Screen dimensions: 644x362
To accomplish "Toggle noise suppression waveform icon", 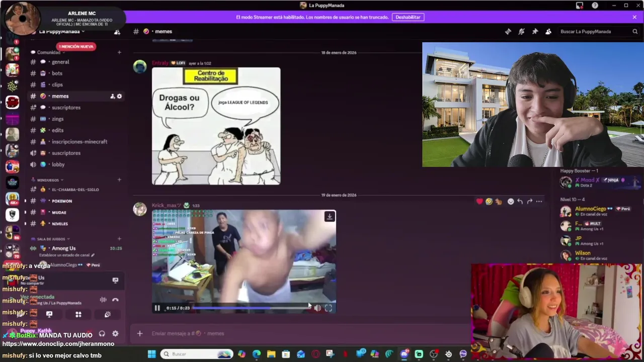I will [x=103, y=300].
